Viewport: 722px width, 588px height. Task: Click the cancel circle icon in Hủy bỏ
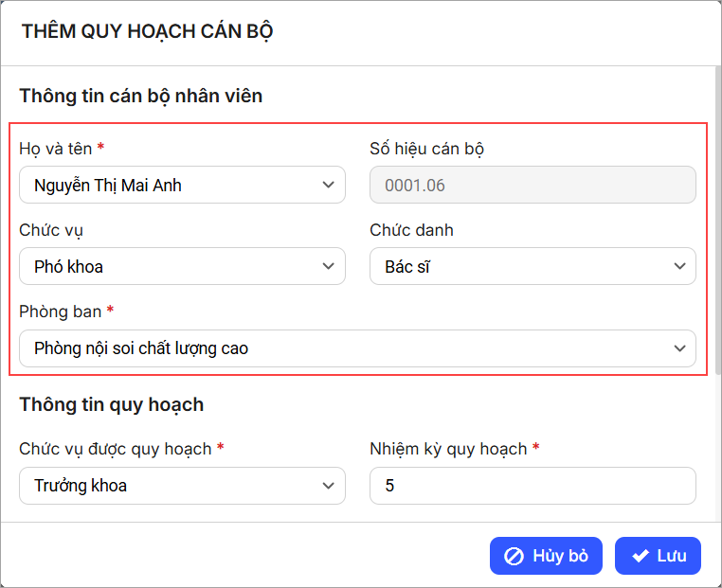pos(514,557)
